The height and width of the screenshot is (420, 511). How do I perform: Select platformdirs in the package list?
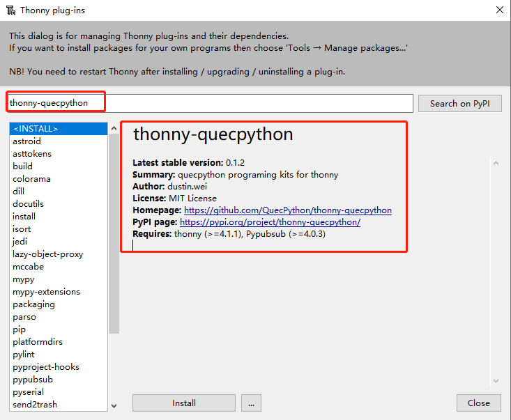pos(59,342)
